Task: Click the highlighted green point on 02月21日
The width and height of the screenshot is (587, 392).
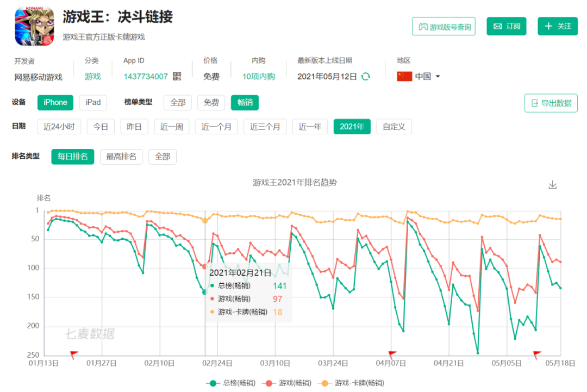Action: [204, 292]
